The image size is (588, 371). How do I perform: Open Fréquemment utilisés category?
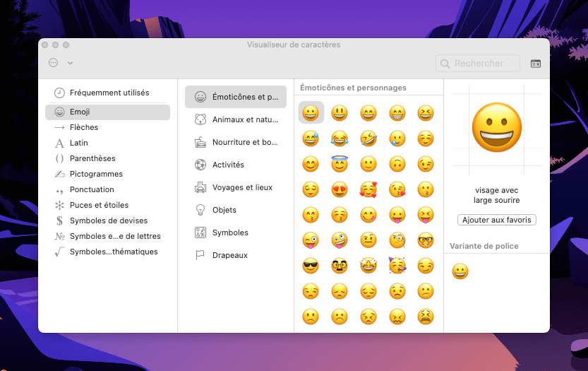pos(109,93)
